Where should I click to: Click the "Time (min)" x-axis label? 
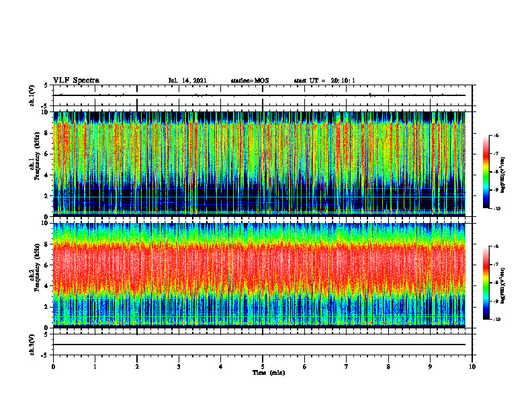click(269, 373)
